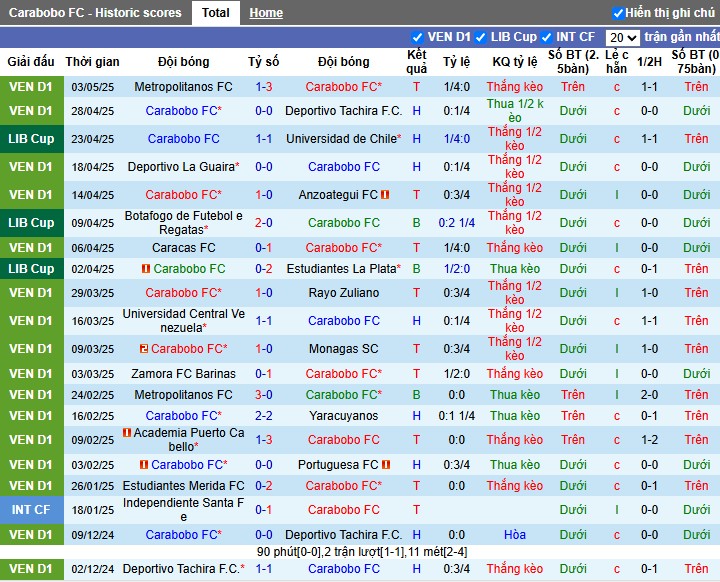Click the Hòa result on 09/12/24
Image resolution: width=720 pixels, height=582 pixels.
tap(515, 535)
